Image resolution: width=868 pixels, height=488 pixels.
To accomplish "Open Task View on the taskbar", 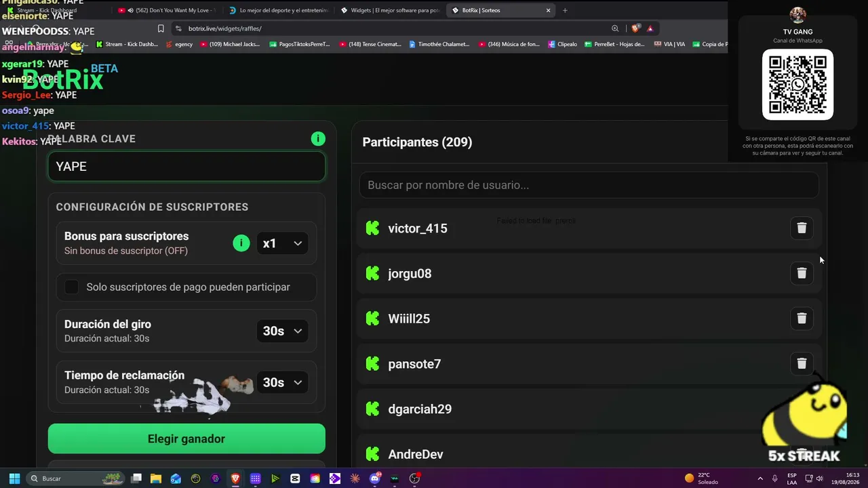I will (x=136, y=479).
